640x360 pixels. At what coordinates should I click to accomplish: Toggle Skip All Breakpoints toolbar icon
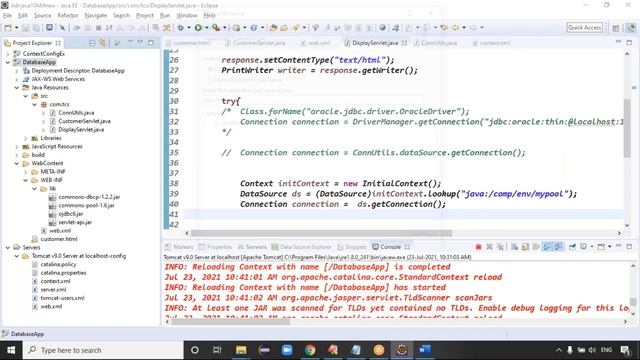point(62,27)
